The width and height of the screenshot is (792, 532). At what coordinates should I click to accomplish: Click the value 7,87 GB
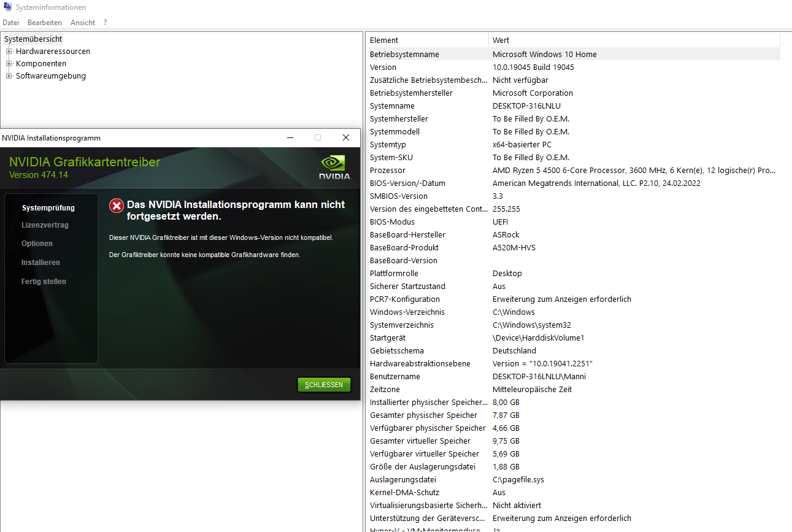[506, 415]
